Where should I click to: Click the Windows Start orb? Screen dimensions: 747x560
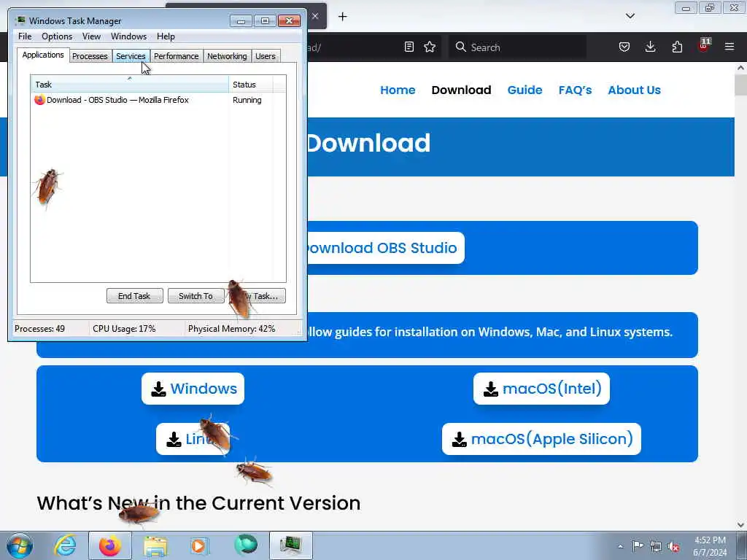click(20, 545)
